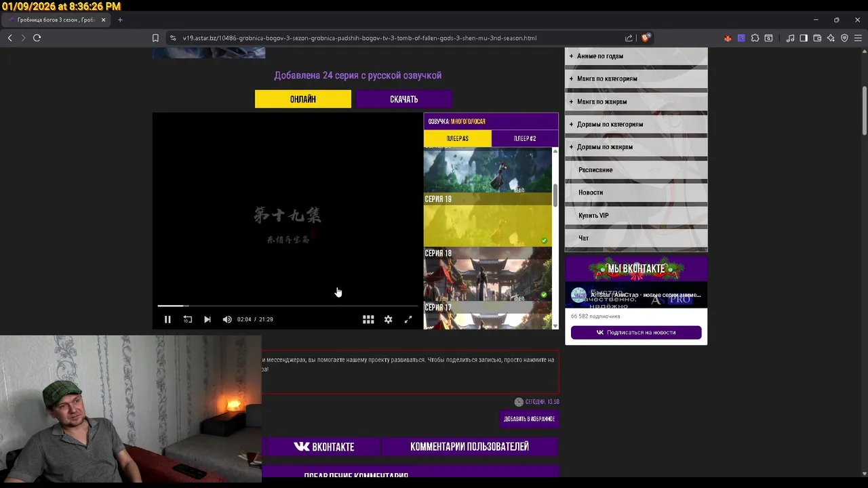This screenshot has height=488, width=868.
Task: Toggle watched checkmark on Серия 18
Action: tap(544, 295)
